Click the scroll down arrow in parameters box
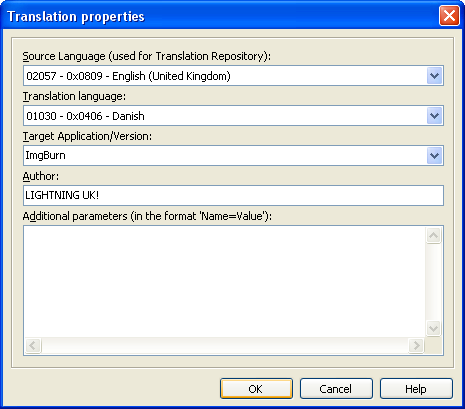This screenshot has height=409, width=465. pos(434,328)
